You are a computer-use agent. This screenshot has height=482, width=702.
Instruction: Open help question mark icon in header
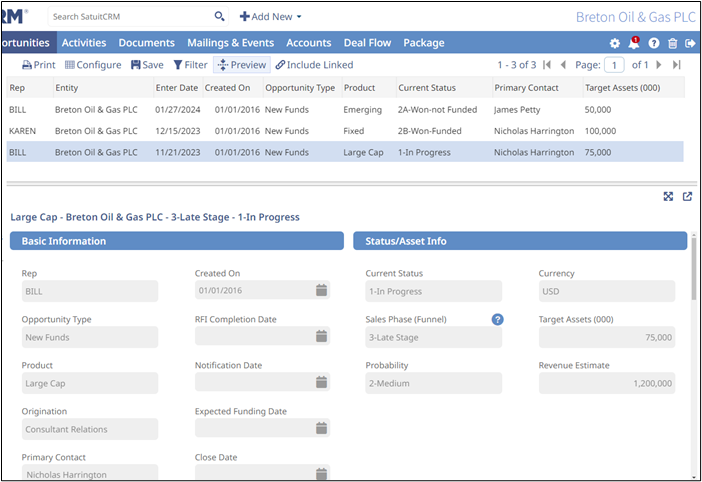(x=654, y=43)
